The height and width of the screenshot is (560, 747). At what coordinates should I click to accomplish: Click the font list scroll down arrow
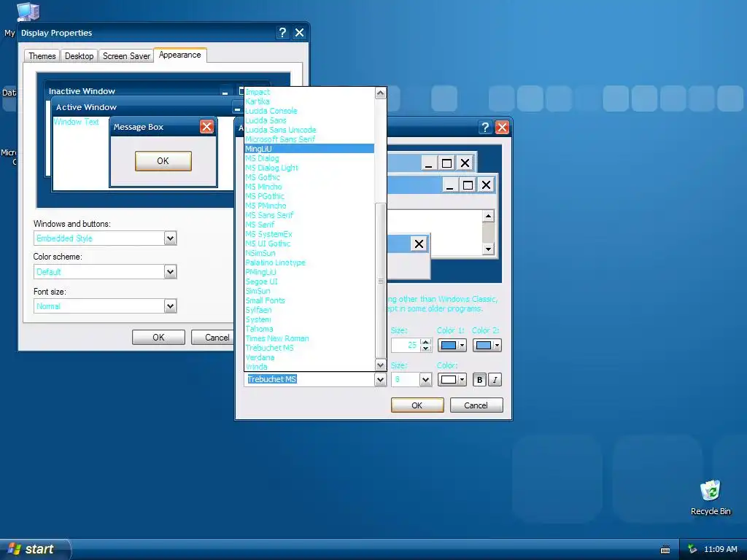click(380, 365)
